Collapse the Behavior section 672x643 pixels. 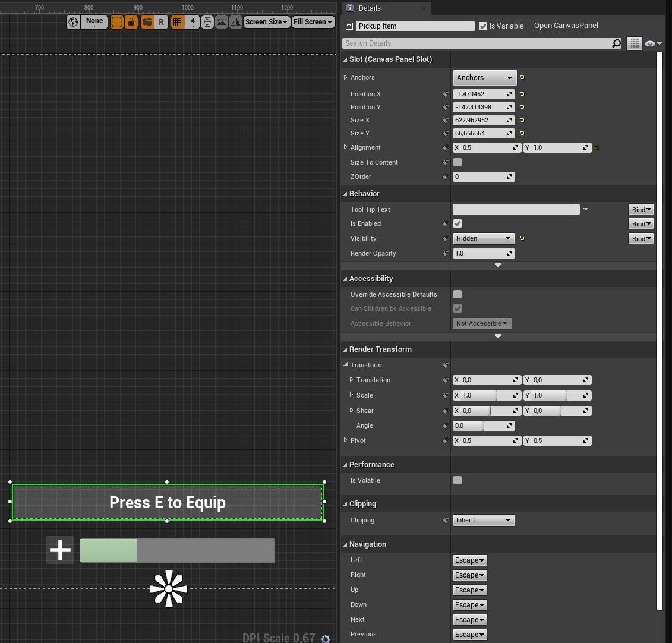pos(345,194)
